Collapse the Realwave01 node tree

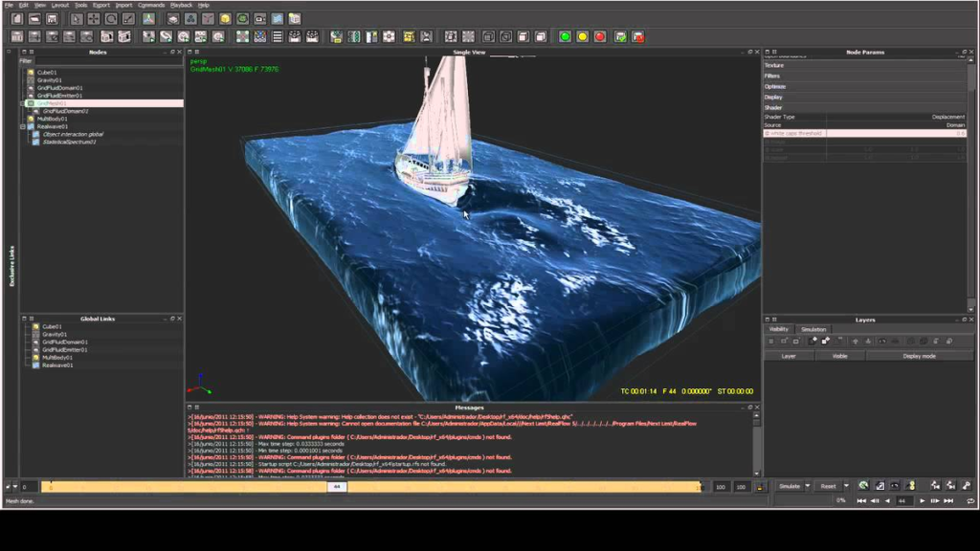[23, 126]
